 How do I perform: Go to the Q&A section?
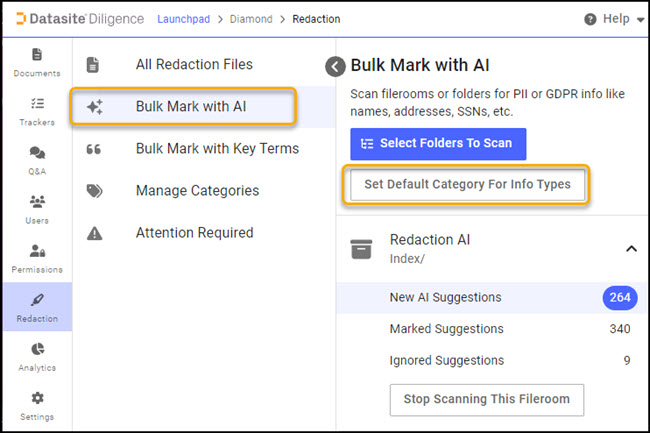pos(36,159)
